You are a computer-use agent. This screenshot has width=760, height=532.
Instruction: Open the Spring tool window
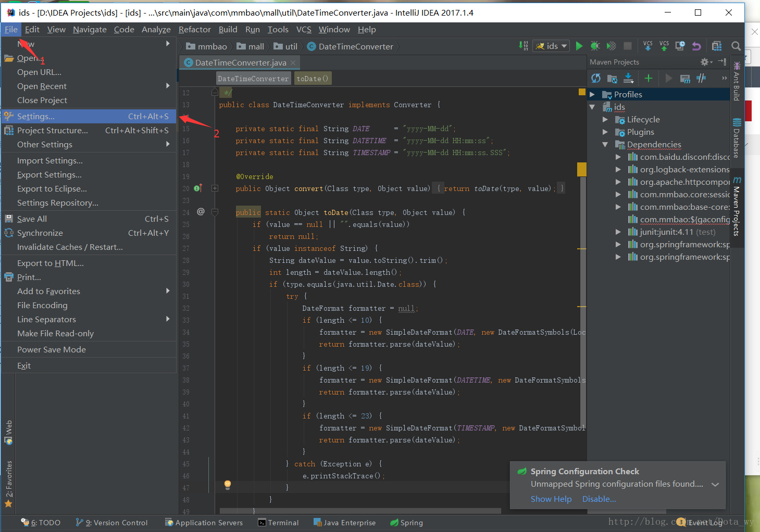407,523
